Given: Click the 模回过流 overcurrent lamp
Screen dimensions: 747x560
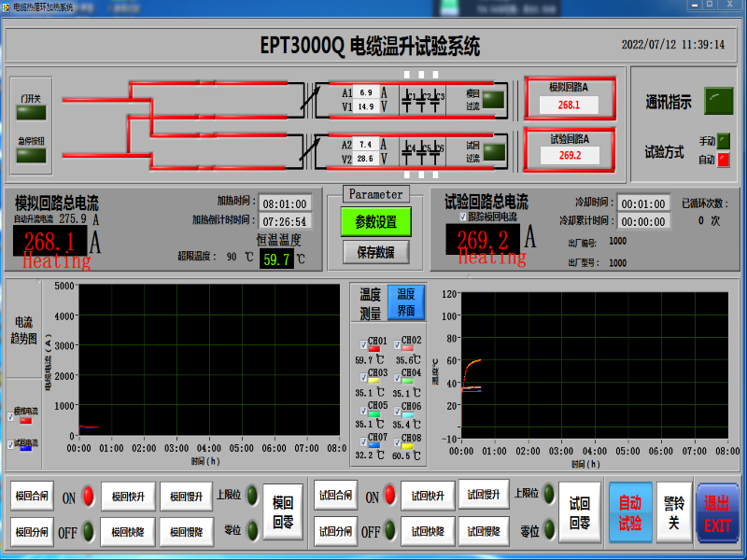Looking at the screenshot, I should 493,100.
